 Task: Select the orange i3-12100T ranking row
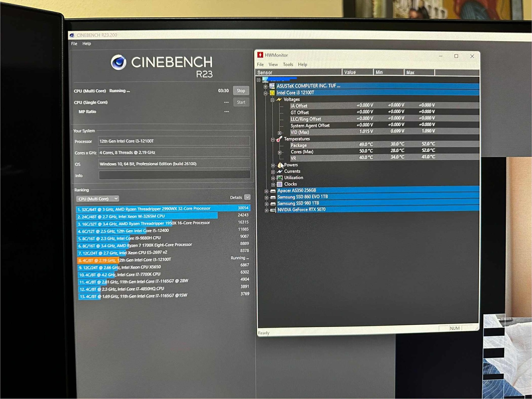[x=164, y=260]
